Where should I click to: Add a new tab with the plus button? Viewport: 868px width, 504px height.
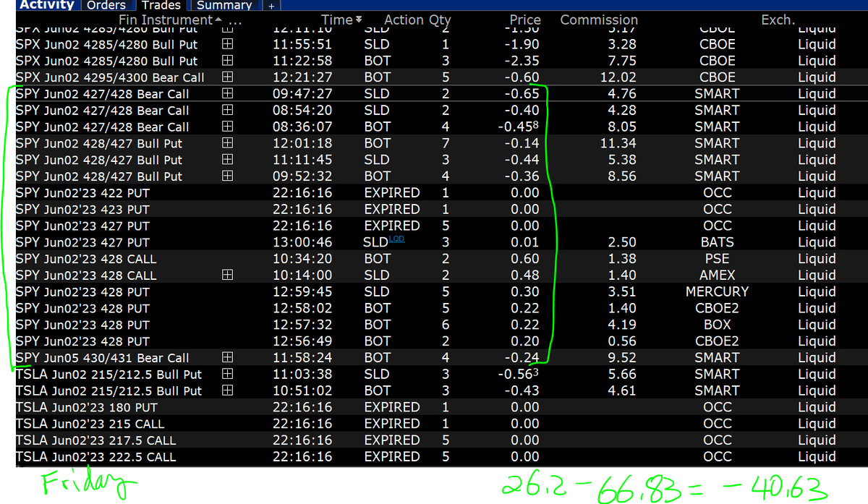click(271, 5)
